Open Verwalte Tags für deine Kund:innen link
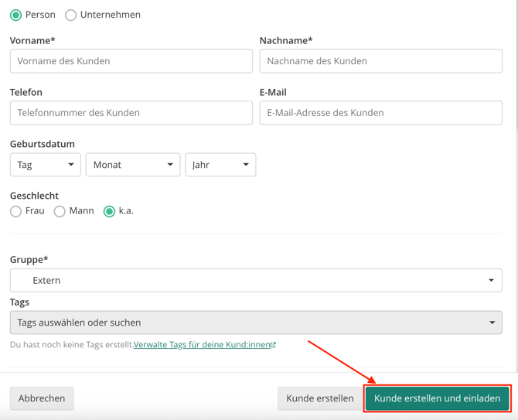518x420 pixels. [x=203, y=345]
